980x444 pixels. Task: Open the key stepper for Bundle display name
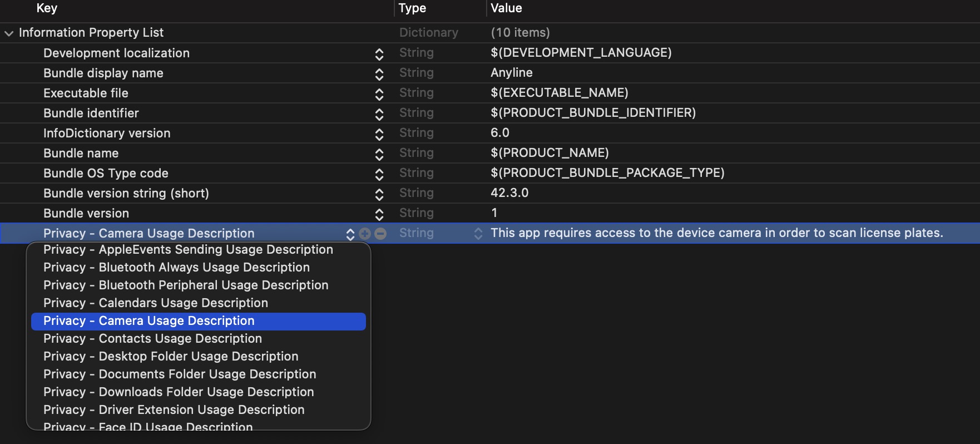click(x=379, y=74)
